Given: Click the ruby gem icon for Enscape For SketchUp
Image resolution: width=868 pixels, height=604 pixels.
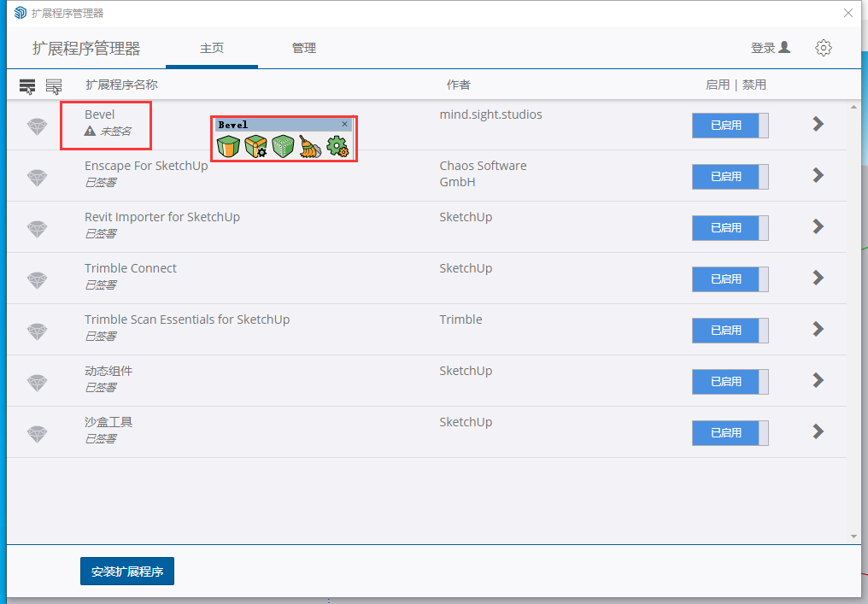Looking at the screenshot, I should point(37,178).
